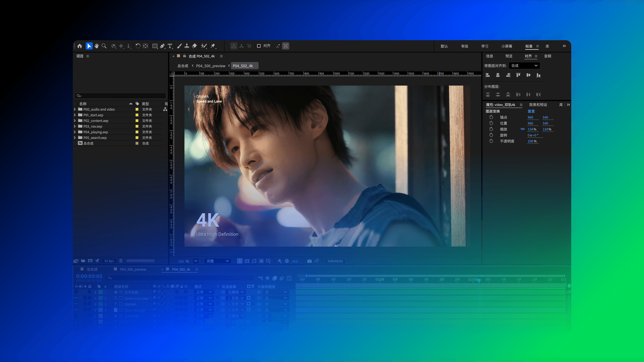Open the 效果和预设 panel tab
Screen dimensions: 644x362
point(538,105)
